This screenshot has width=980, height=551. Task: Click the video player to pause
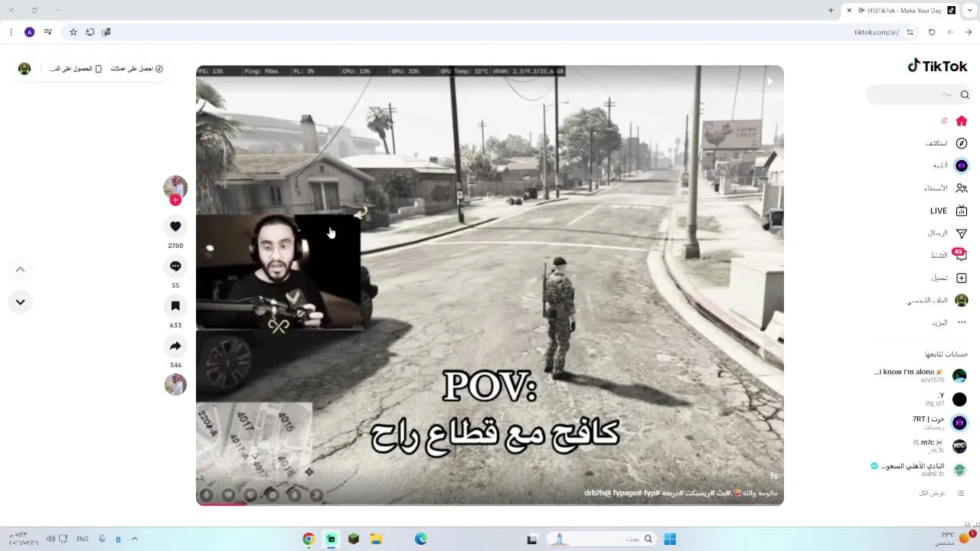[x=490, y=285]
